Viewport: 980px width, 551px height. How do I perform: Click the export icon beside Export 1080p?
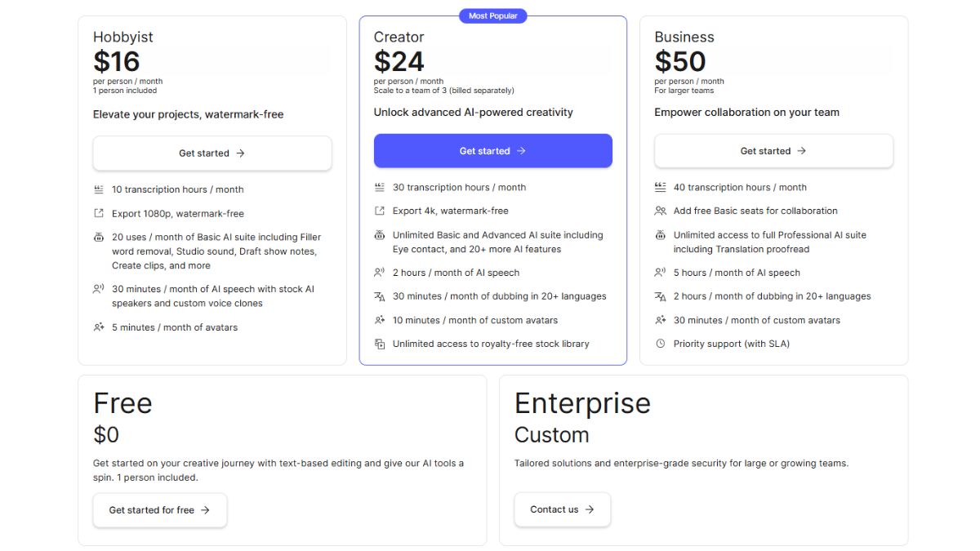point(98,213)
